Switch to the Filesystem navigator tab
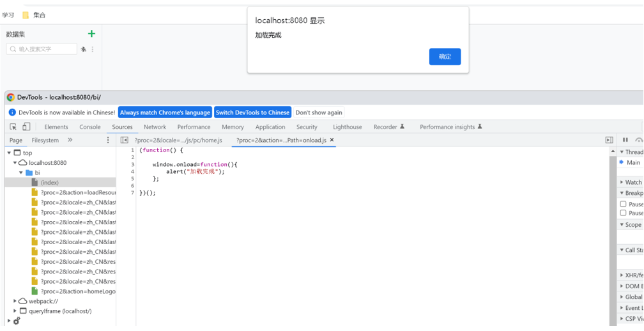Image resolution: width=644 pixels, height=331 pixels. [x=45, y=140]
